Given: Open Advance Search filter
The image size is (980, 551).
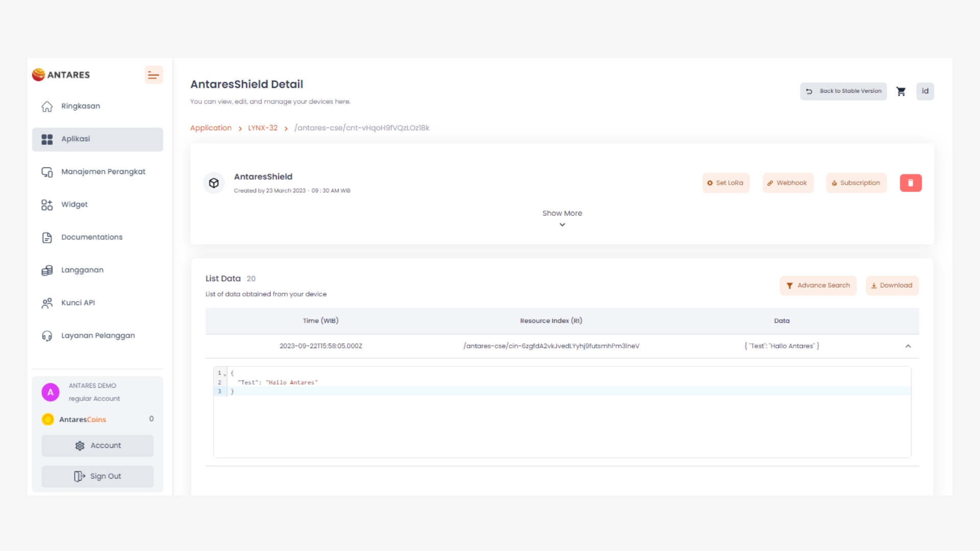Looking at the screenshot, I should point(818,286).
